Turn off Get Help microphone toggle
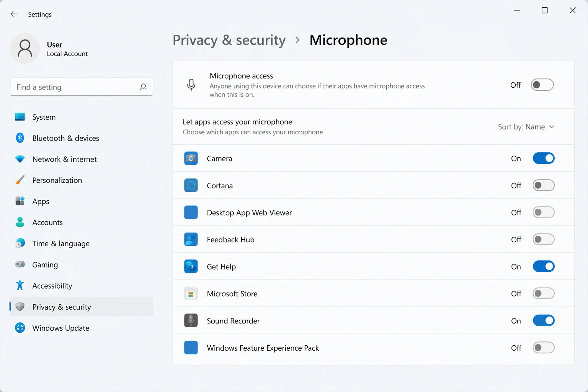 click(544, 266)
